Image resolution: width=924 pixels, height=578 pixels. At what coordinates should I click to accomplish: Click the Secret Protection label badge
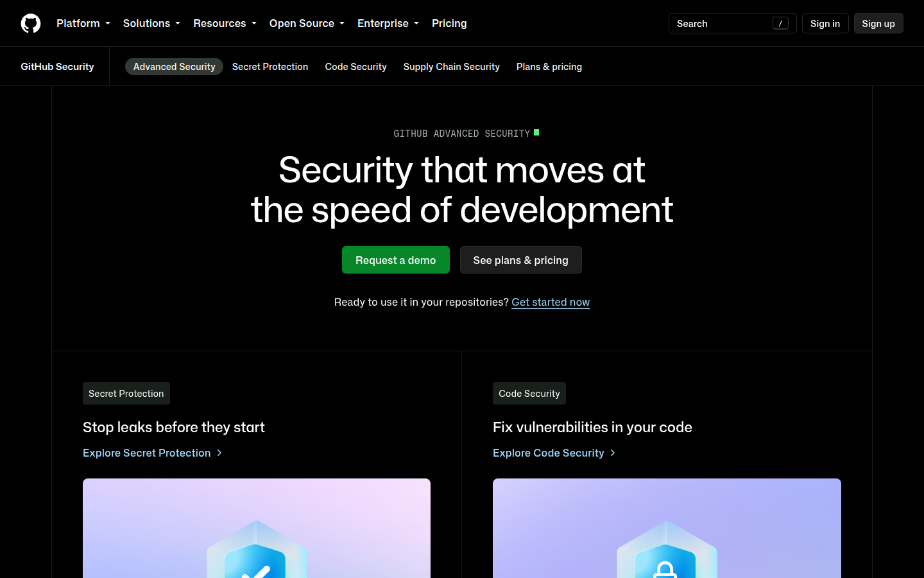pyautogui.click(x=126, y=394)
